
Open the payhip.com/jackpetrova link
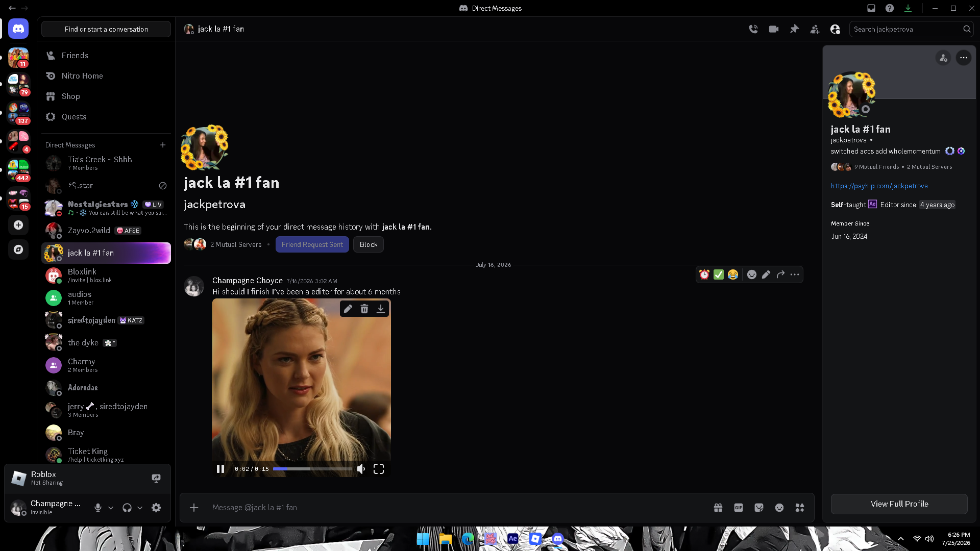[x=879, y=186]
